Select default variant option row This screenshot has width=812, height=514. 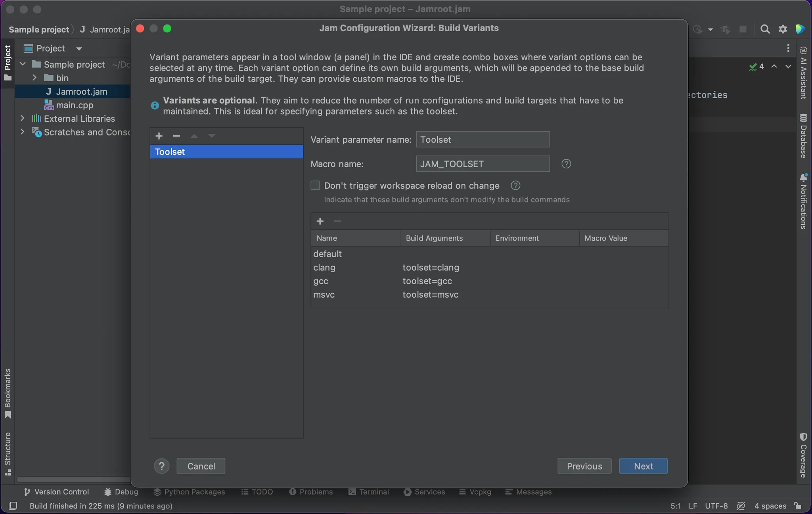point(490,254)
